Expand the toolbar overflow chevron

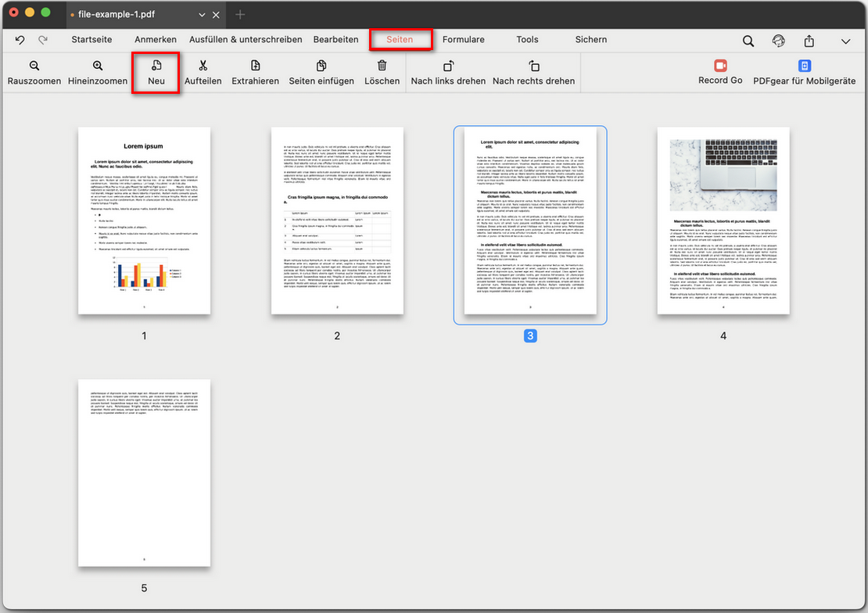tap(843, 40)
